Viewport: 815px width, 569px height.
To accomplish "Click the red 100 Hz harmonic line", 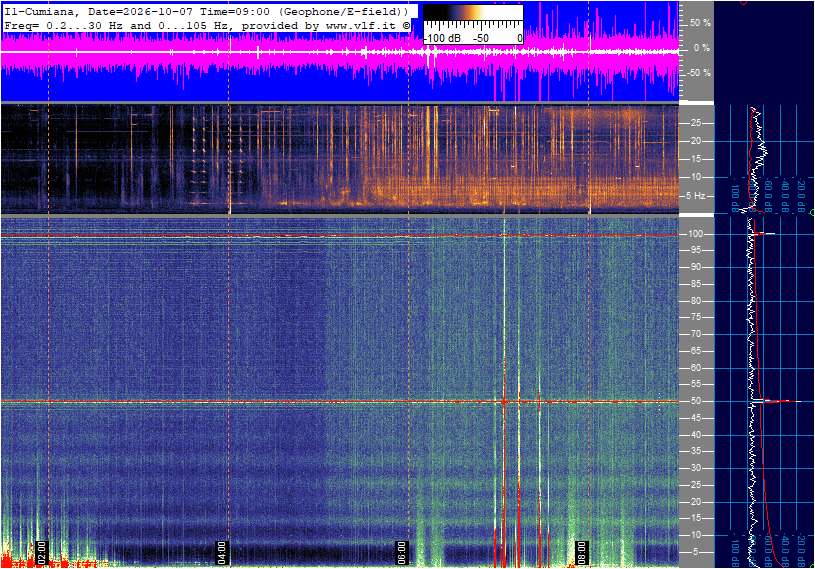I will 339,235.
